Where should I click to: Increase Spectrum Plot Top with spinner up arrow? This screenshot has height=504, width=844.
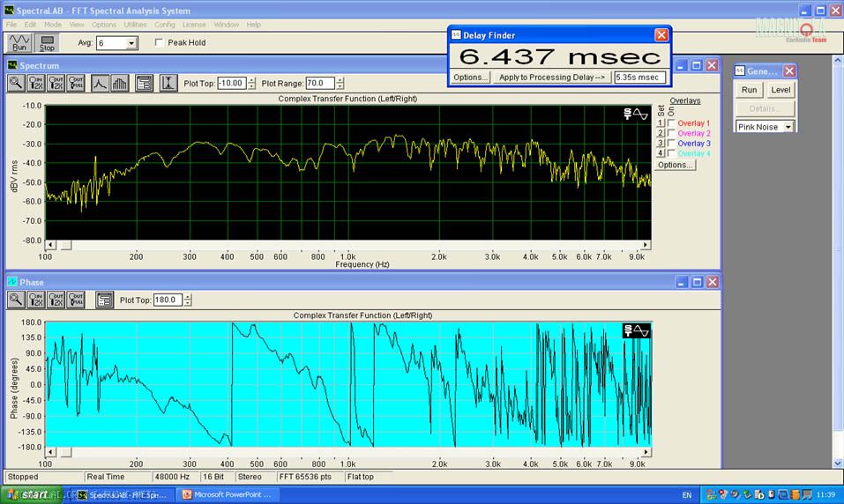pos(251,80)
